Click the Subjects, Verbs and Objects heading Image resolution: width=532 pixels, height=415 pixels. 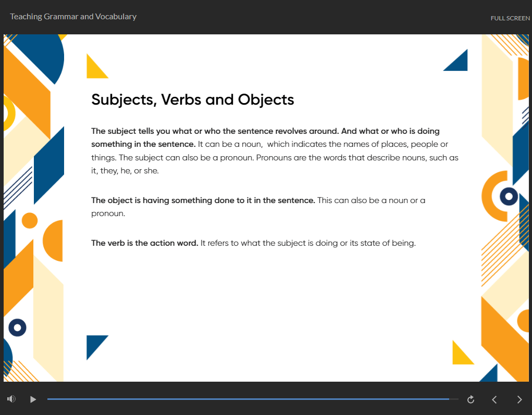(x=192, y=99)
